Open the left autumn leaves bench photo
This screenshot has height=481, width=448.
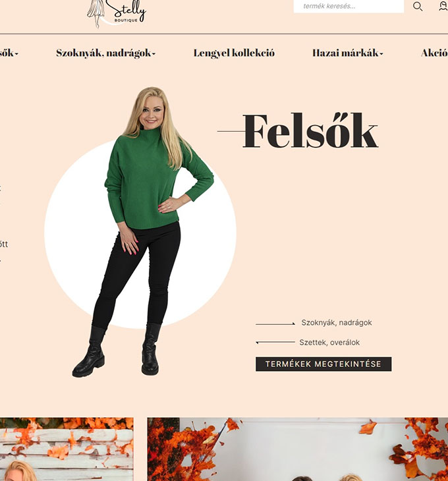click(x=67, y=449)
